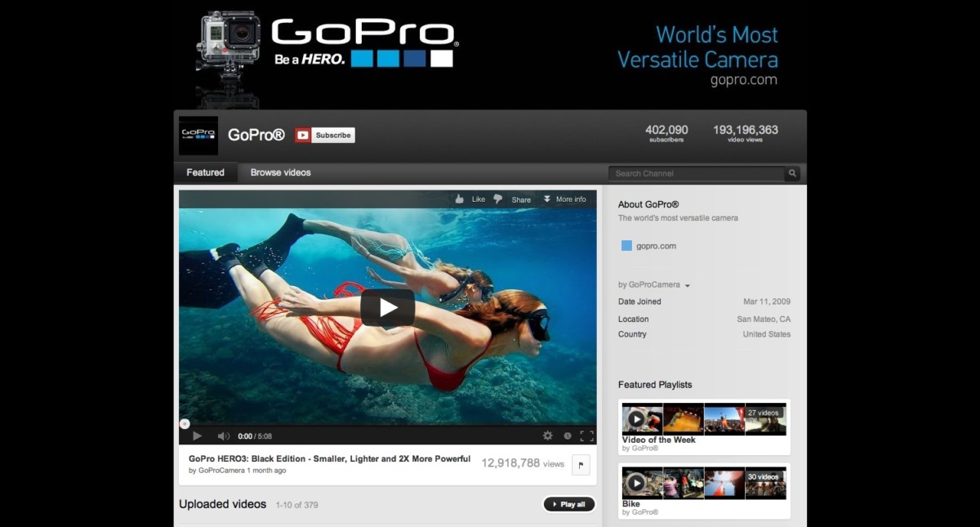Image resolution: width=980 pixels, height=527 pixels.
Task: Click the Play all button
Action: click(x=569, y=504)
